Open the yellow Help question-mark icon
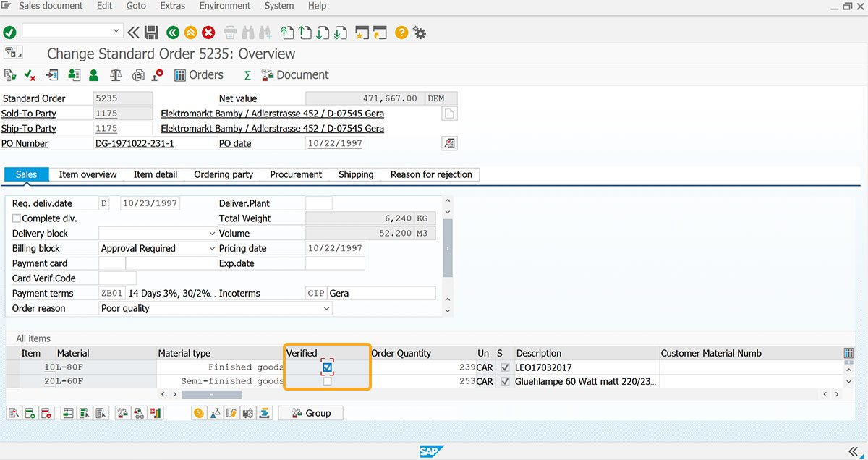The width and height of the screenshot is (868, 460). click(401, 32)
